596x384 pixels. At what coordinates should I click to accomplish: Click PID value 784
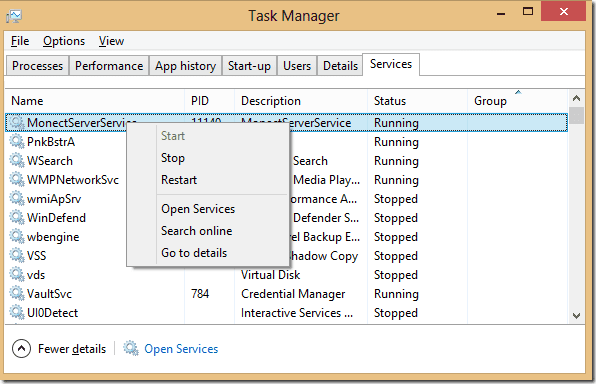tap(200, 294)
